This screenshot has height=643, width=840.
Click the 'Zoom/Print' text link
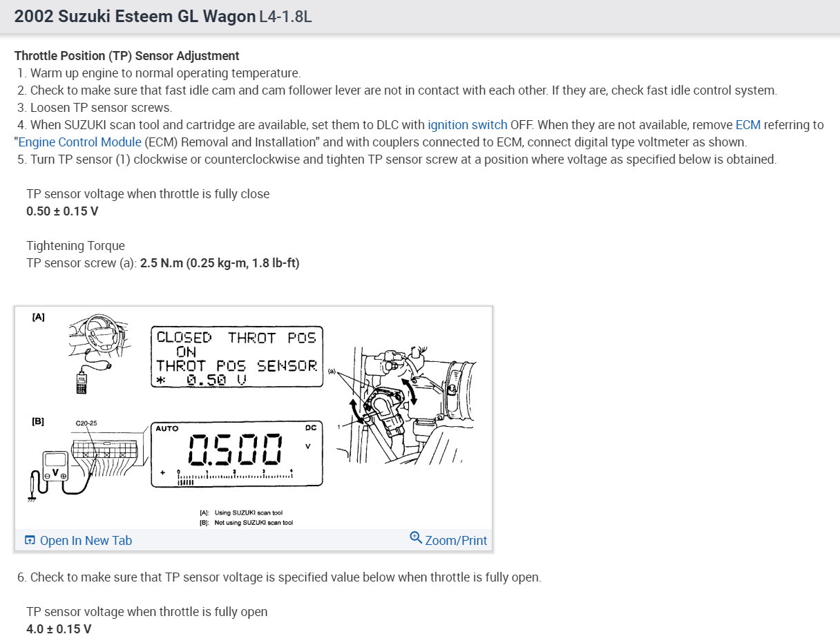[456, 540]
